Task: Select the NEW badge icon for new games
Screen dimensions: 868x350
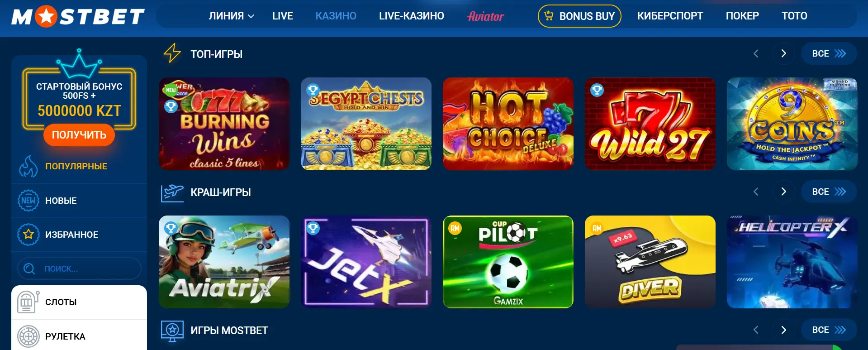Action: (28, 201)
